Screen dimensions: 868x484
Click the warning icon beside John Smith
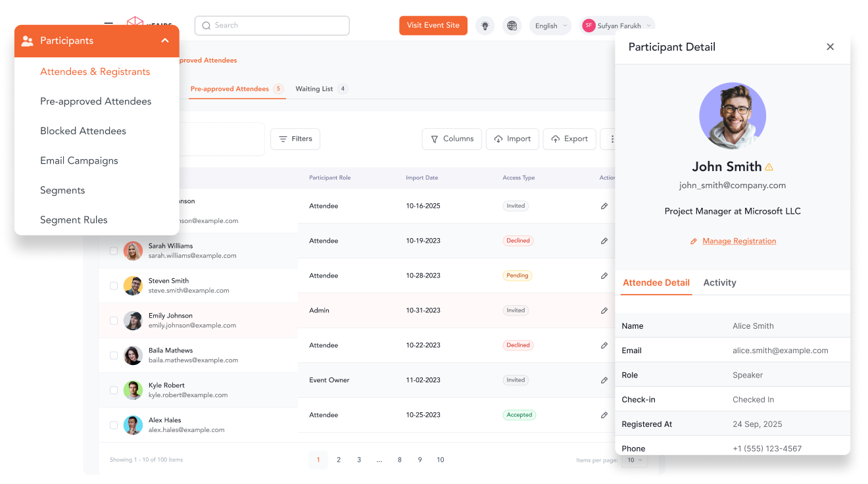(769, 167)
